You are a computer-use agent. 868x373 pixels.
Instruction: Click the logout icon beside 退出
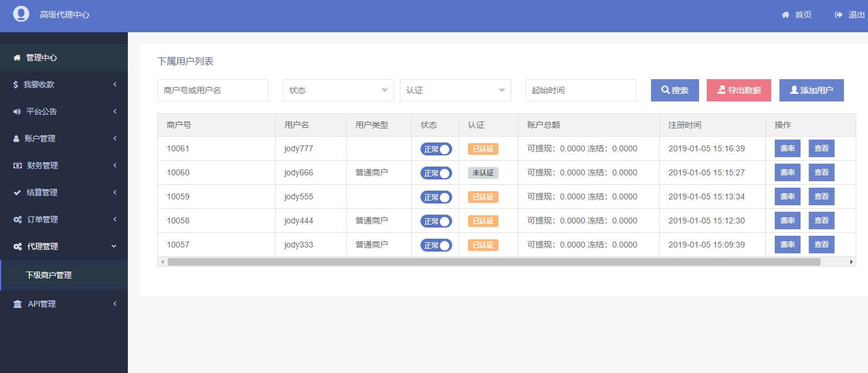click(838, 15)
